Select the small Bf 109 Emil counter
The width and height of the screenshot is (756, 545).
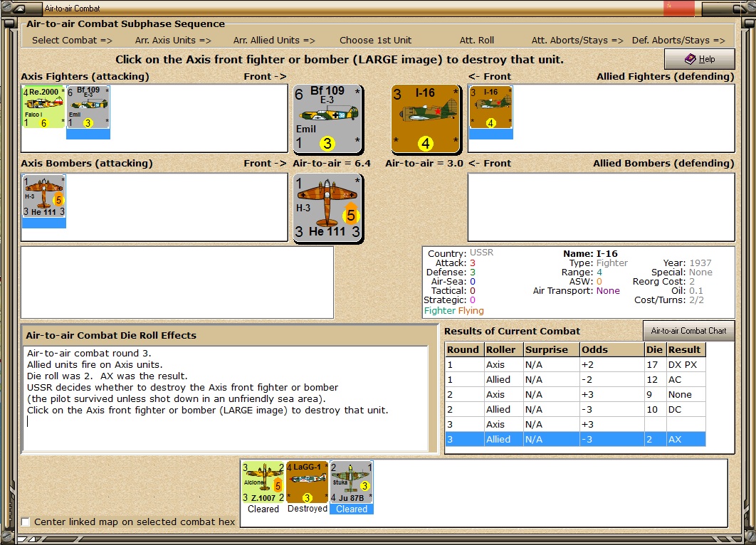click(x=88, y=107)
